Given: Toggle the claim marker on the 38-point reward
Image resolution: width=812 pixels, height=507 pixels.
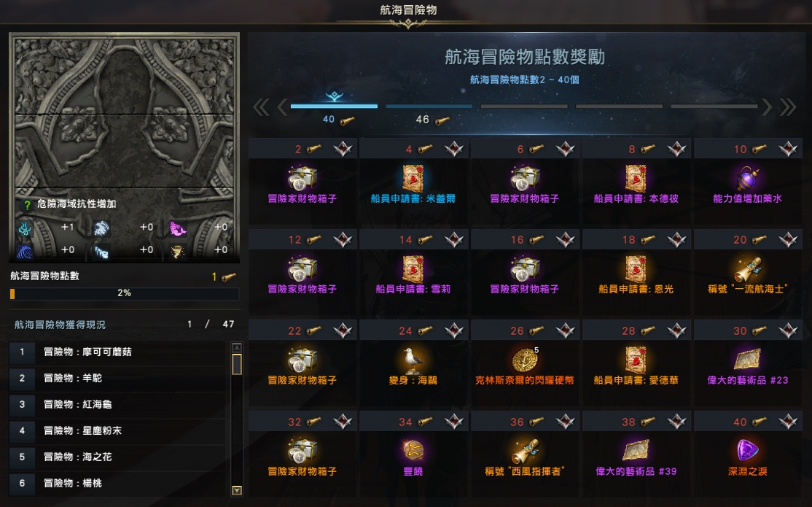Looking at the screenshot, I should [x=677, y=422].
